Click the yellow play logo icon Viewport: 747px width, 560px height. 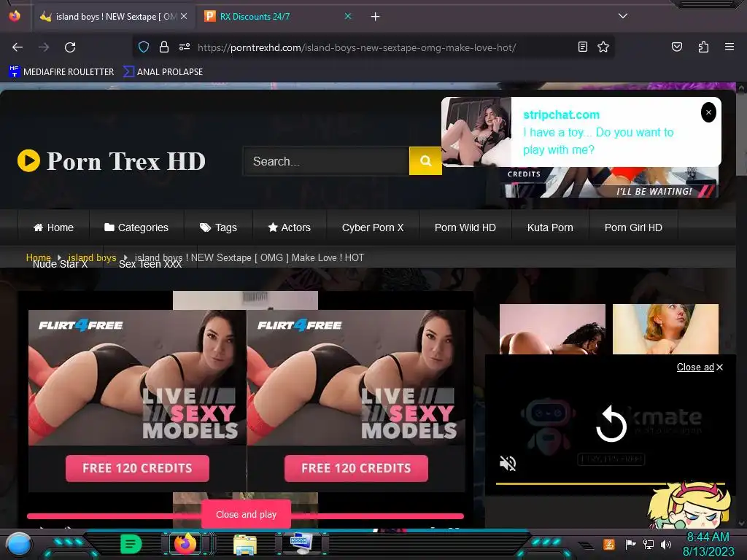(x=28, y=160)
